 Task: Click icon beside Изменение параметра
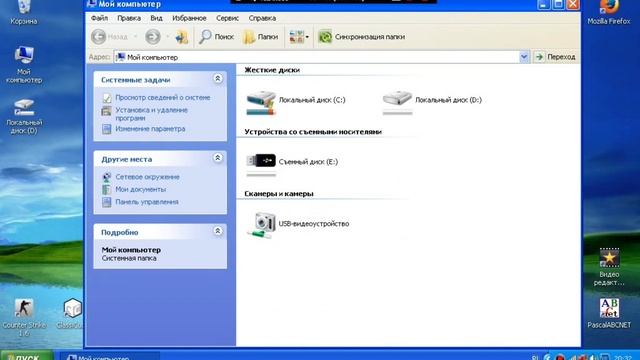tap(107, 129)
